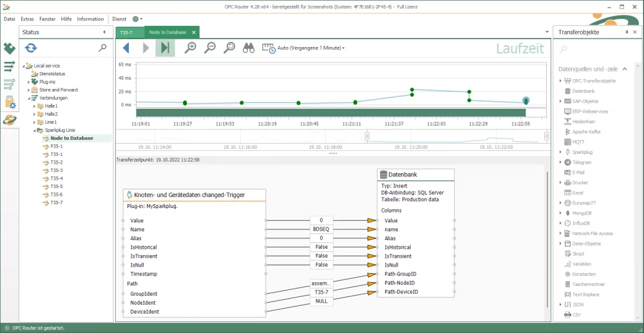Expand the Store and Forward node
Screen dimensions: 644x333
pos(29,90)
